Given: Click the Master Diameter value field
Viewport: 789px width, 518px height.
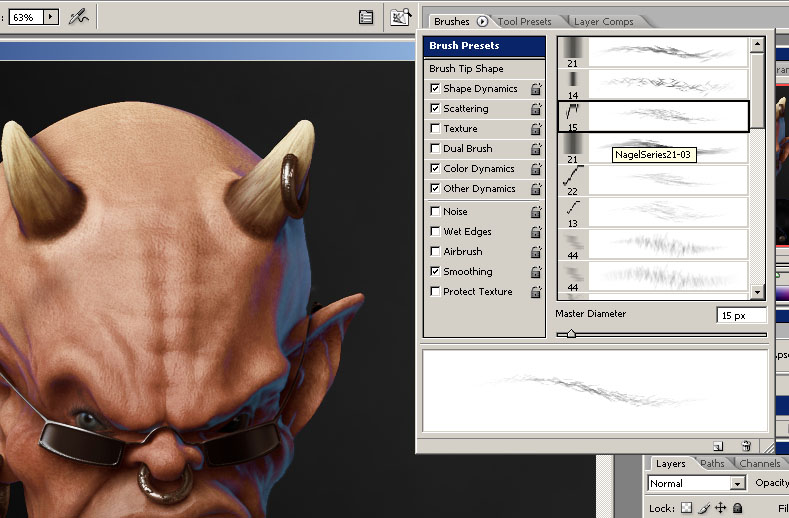Looking at the screenshot, I should [741, 315].
